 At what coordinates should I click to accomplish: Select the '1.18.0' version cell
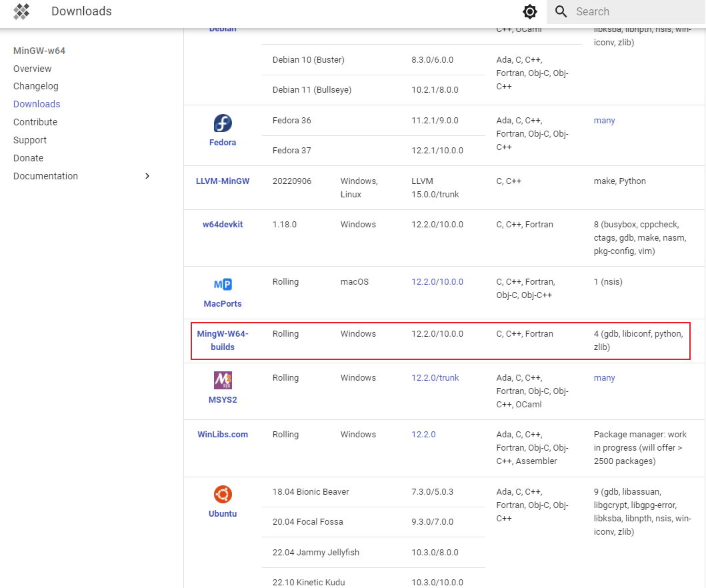coord(285,224)
